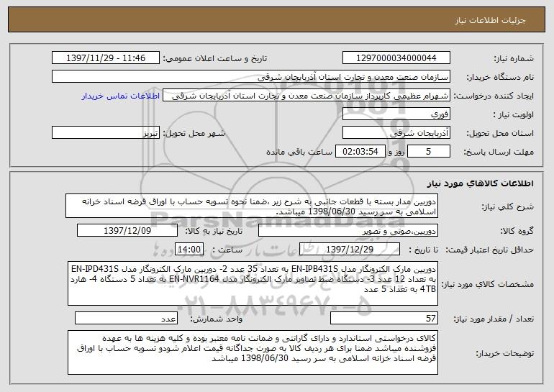The image size is (554, 392).
Task: Select the announcement date field 1397/11/29 - 11:46
Action: click(106, 58)
